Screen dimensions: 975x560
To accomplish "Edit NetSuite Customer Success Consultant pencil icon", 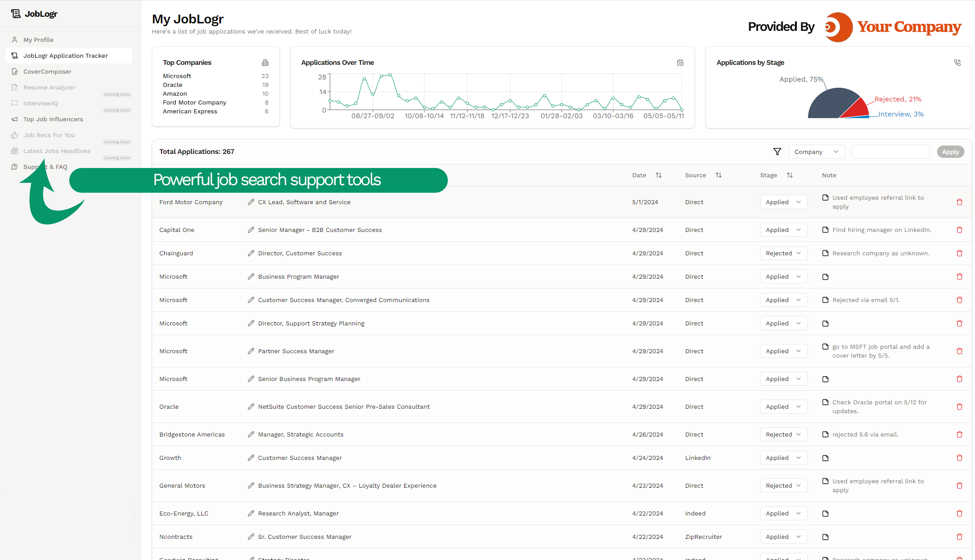I will point(251,407).
